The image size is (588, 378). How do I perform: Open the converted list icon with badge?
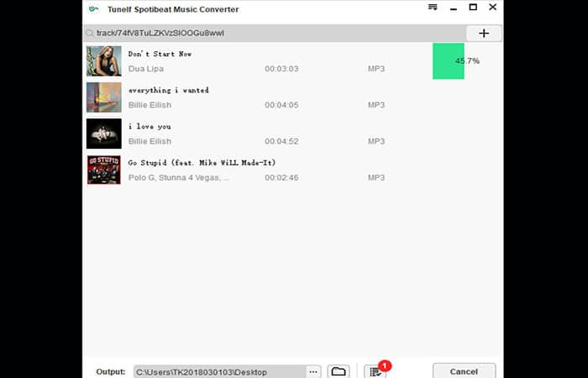pos(375,371)
